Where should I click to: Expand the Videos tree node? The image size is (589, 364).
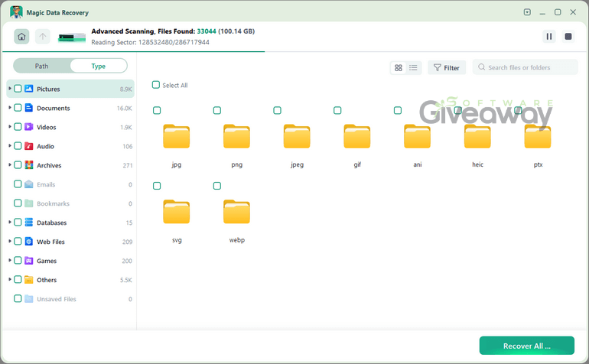pos(10,127)
